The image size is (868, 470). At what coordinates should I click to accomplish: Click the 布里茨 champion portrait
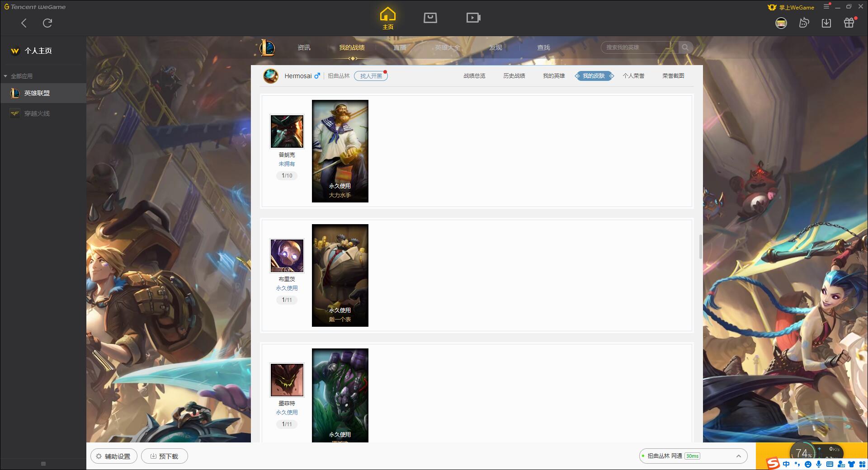pyautogui.click(x=287, y=256)
